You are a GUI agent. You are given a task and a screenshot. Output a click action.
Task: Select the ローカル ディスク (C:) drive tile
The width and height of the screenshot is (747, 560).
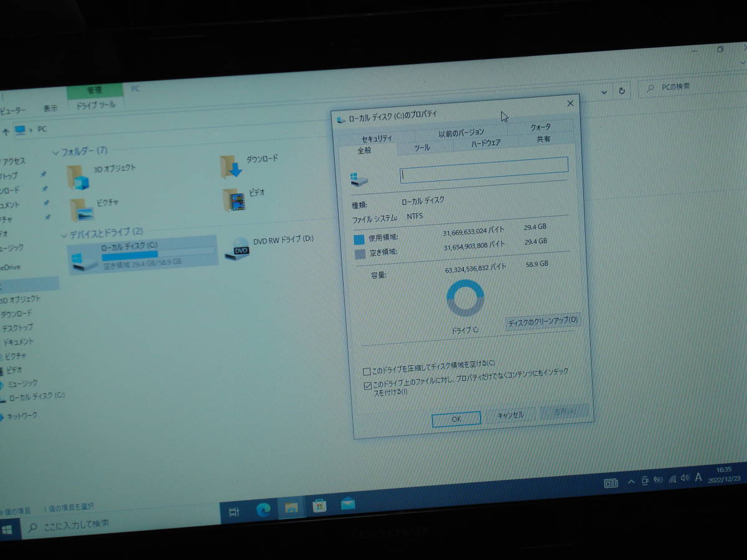tap(143, 256)
